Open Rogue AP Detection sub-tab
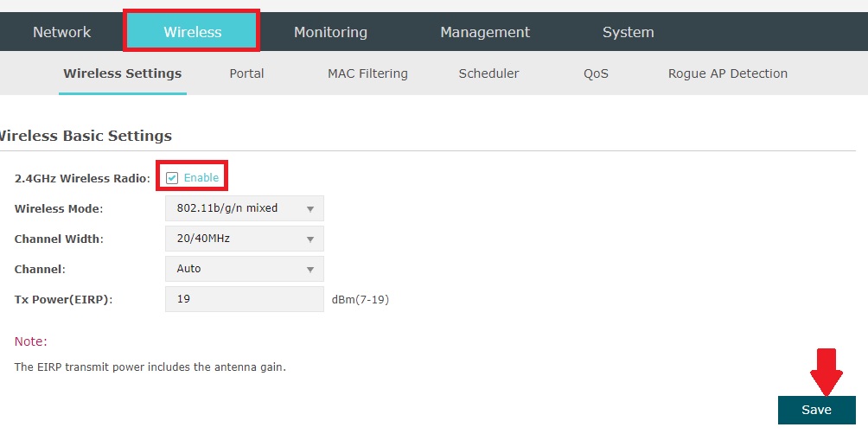This screenshot has width=868, height=440. point(727,73)
